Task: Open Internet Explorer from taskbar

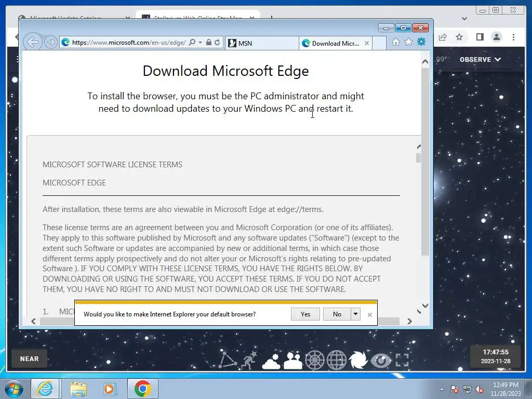Action: pos(45,389)
